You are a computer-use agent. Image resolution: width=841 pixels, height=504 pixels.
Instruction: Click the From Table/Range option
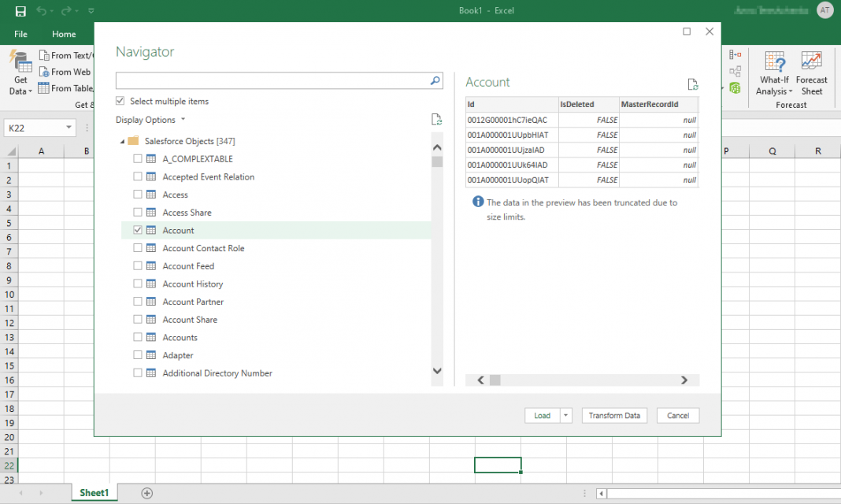(67, 87)
